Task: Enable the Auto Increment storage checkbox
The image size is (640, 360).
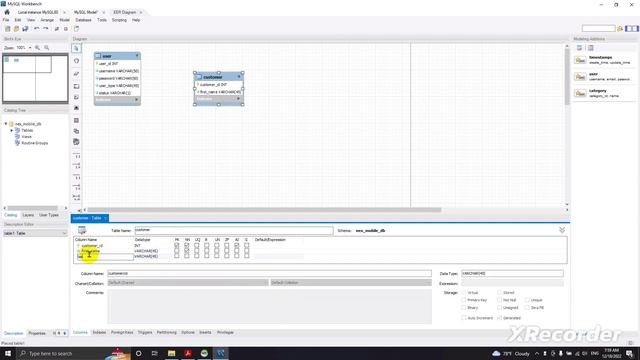Action: [464, 318]
